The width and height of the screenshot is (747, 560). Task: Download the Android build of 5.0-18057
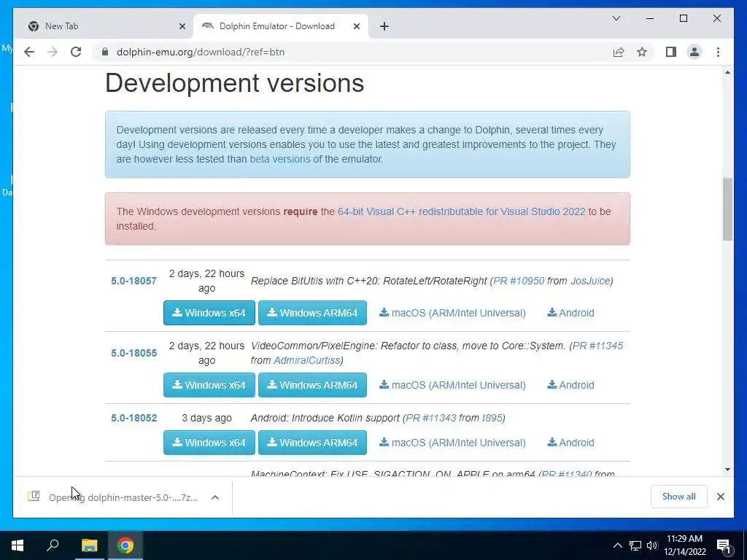coord(570,313)
